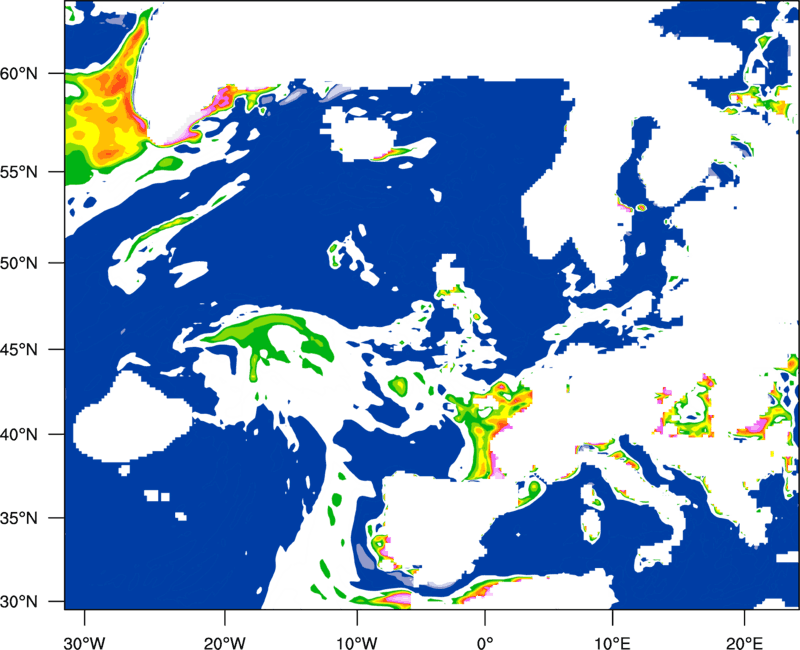This screenshot has width=800, height=650.
Task: Click the 30°N latitude label
Action: pos(18,602)
